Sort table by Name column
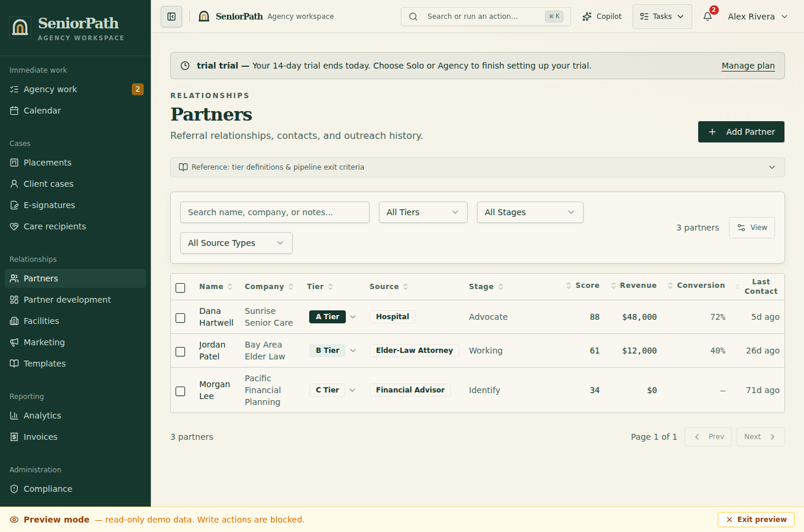The image size is (804, 532). click(216, 287)
